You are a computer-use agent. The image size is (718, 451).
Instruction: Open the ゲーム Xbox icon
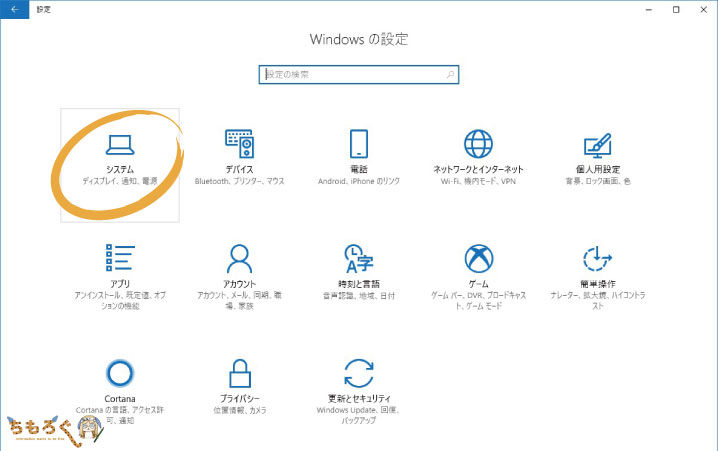tap(479, 258)
